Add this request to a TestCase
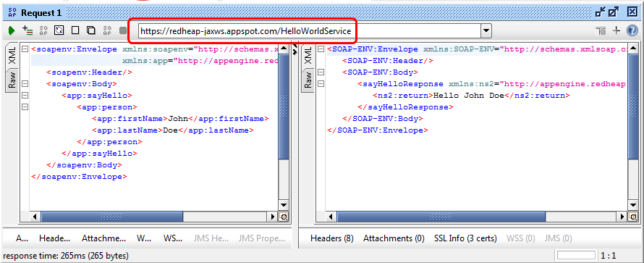The width and height of the screenshot is (644, 263). [x=27, y=30]
